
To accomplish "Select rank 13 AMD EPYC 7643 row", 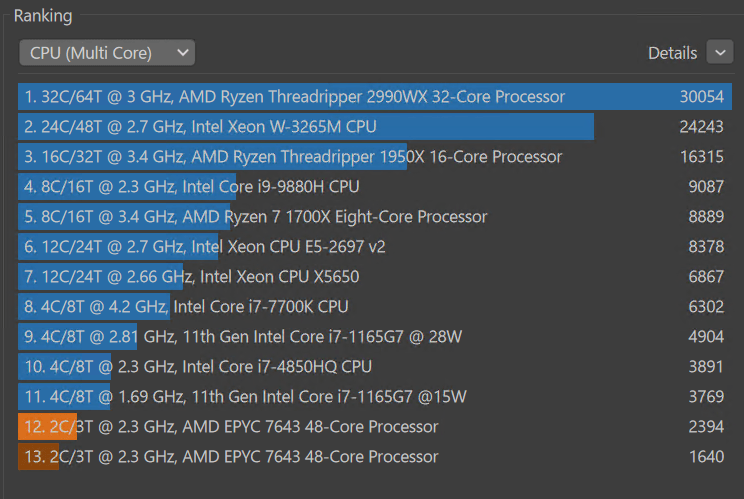I will [375, 456].
